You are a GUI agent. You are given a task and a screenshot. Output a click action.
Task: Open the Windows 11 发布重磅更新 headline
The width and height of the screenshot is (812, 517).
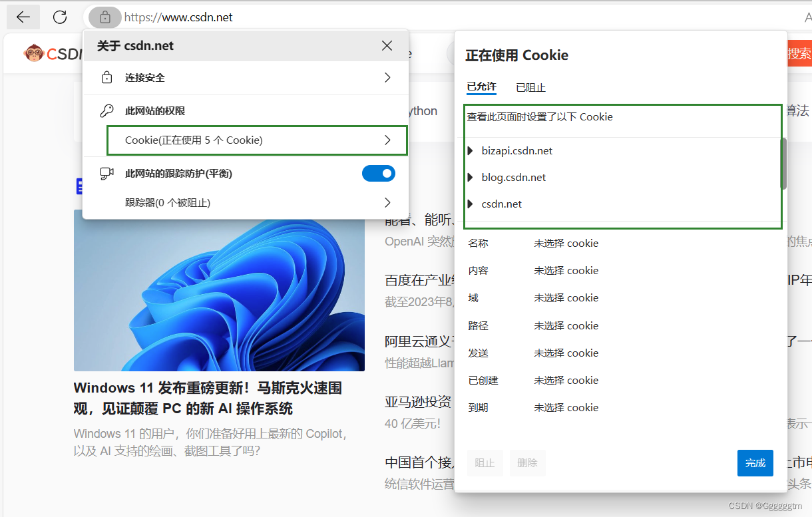click(x=208, y=398)
